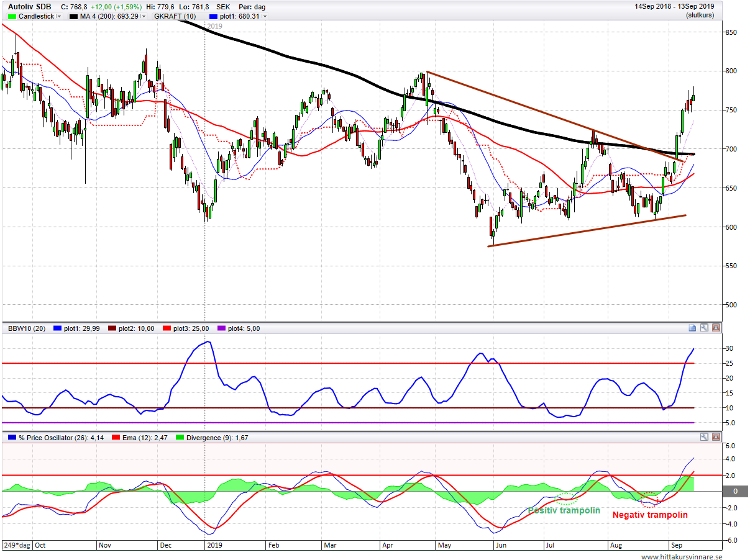Click the red plot3: 25,00 swatch

[167, 328]
